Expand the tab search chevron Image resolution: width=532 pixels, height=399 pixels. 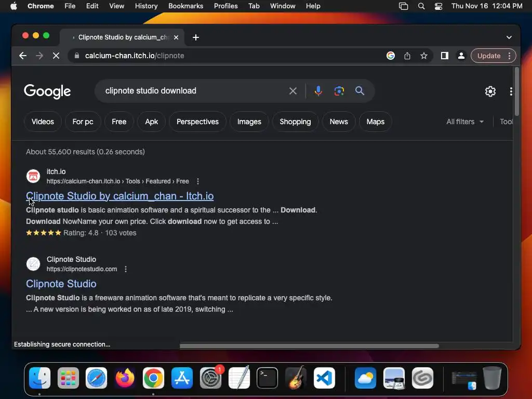509,37
